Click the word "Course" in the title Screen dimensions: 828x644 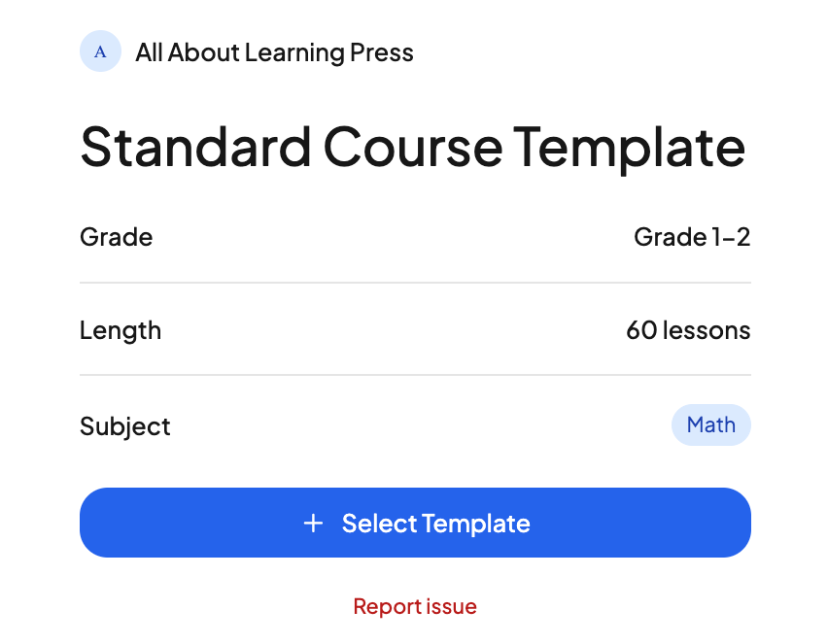(412, 147)
